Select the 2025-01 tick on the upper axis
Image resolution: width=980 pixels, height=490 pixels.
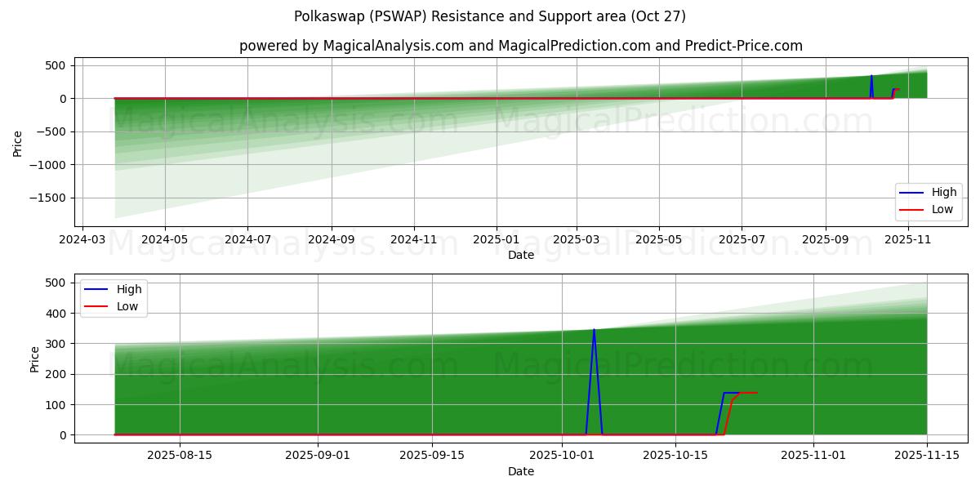[497, 240]
